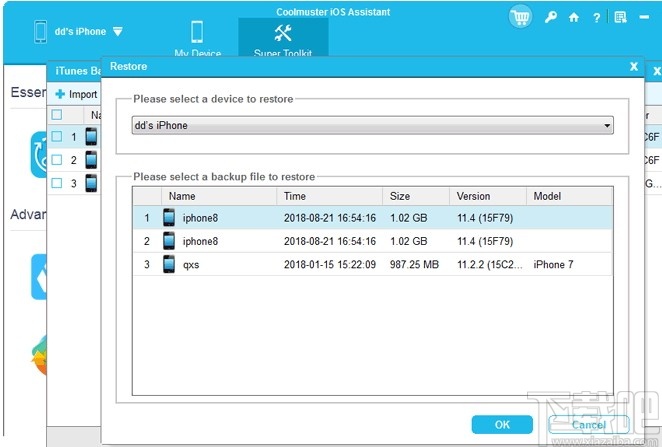
Task: Open the help question mark icon
Action: coord(596,18)
